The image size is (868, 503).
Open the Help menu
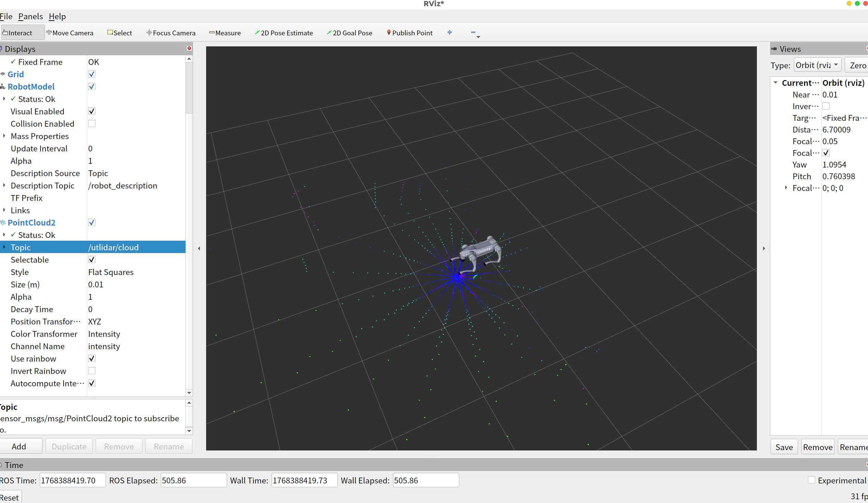point(57,16)
